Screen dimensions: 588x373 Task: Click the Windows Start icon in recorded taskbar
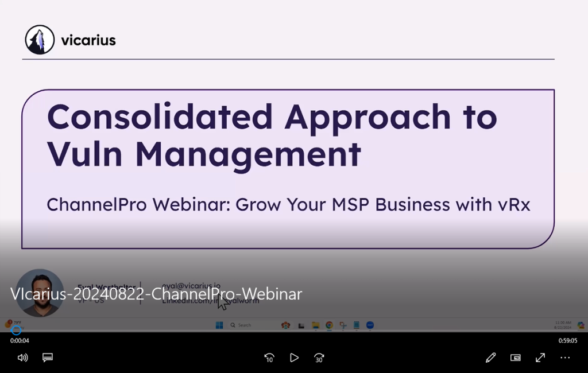click(219, 325)
